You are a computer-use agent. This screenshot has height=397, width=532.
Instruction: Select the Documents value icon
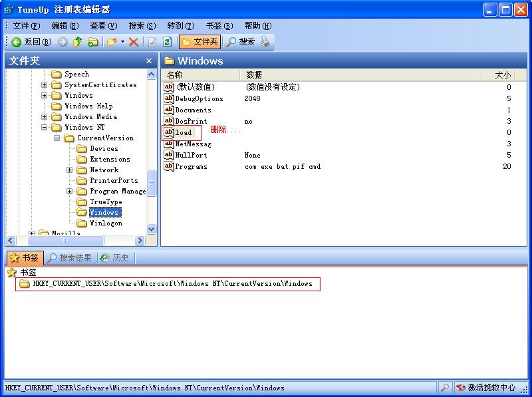[x=169, y=110]
